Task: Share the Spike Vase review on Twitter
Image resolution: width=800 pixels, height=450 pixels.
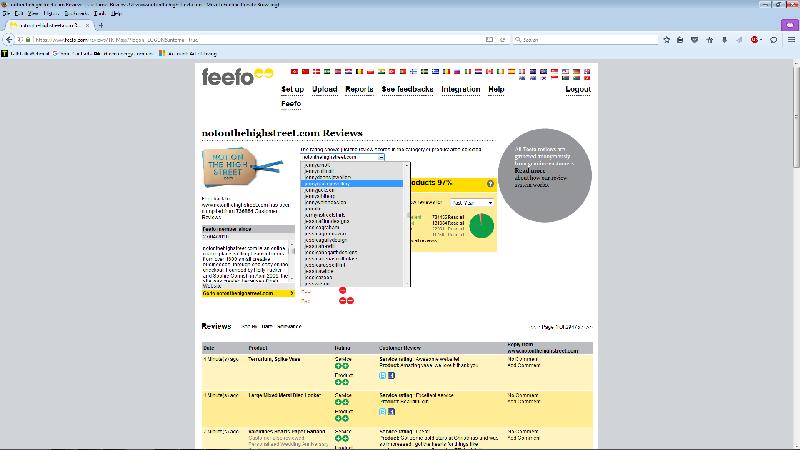Action: pyautogui.click(x=383, y=376)
